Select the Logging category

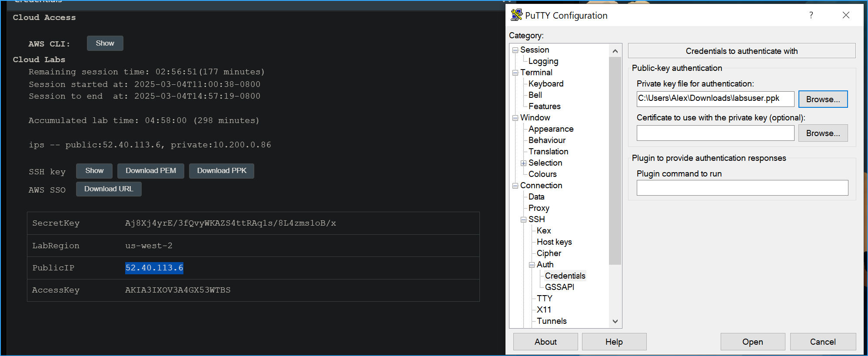(x=543, y=61)
